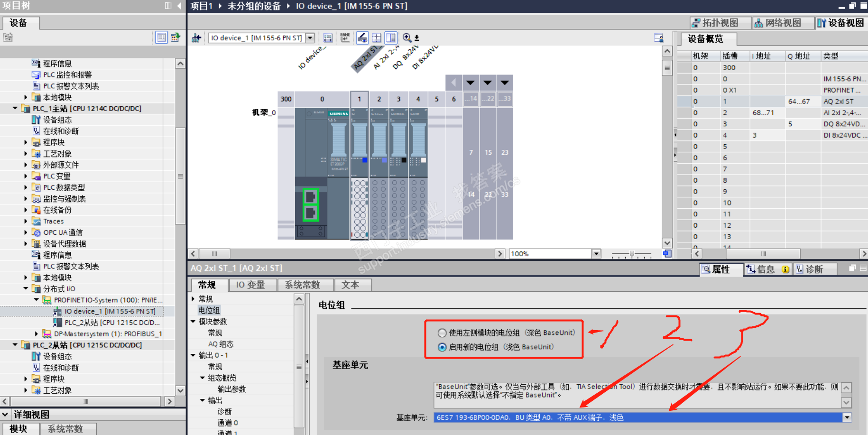Select AQ 组态 in properties navigation
The image size is (868, 435).
pos(221,344)
